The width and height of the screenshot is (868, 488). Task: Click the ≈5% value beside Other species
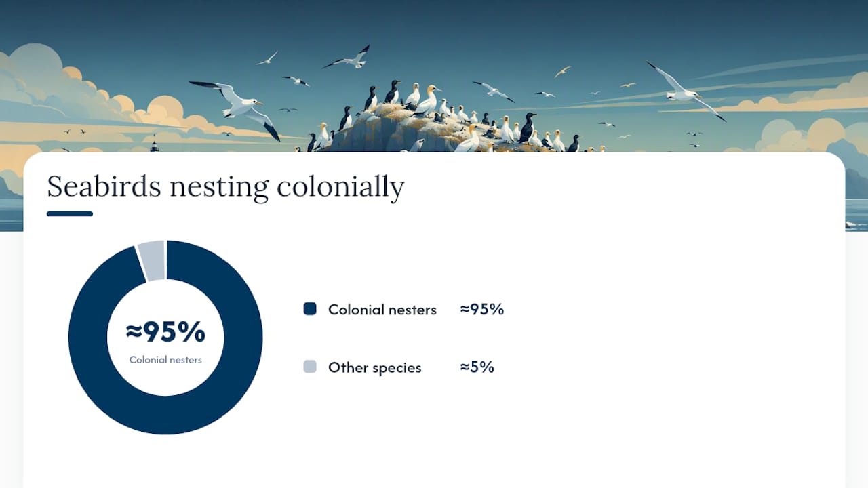click(x=477, y=367)
